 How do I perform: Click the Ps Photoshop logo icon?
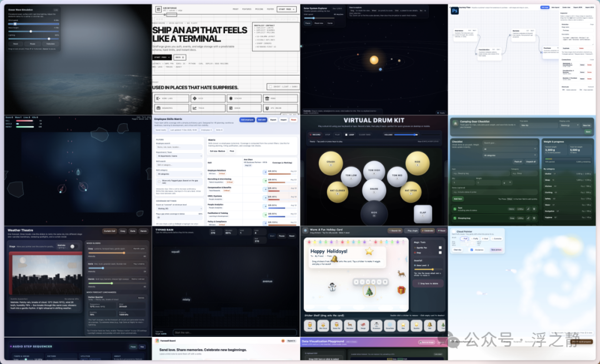(x=454, y=11)
